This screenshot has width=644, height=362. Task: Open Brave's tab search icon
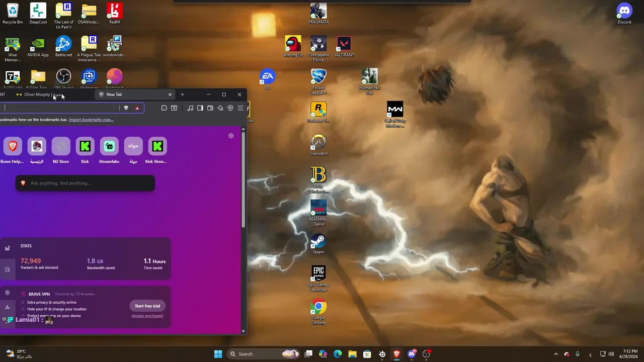174,108
